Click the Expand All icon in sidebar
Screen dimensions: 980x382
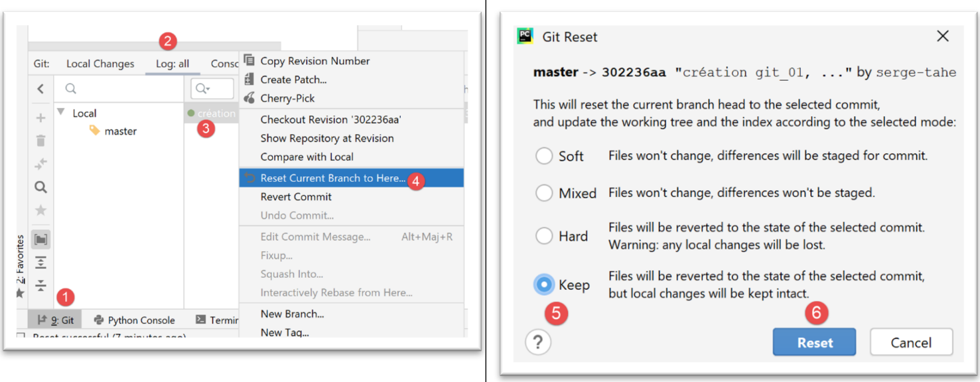[x=40, y=263]
